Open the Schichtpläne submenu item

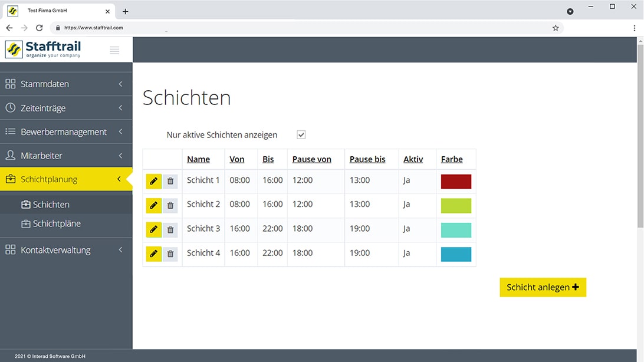click(66, 223)
